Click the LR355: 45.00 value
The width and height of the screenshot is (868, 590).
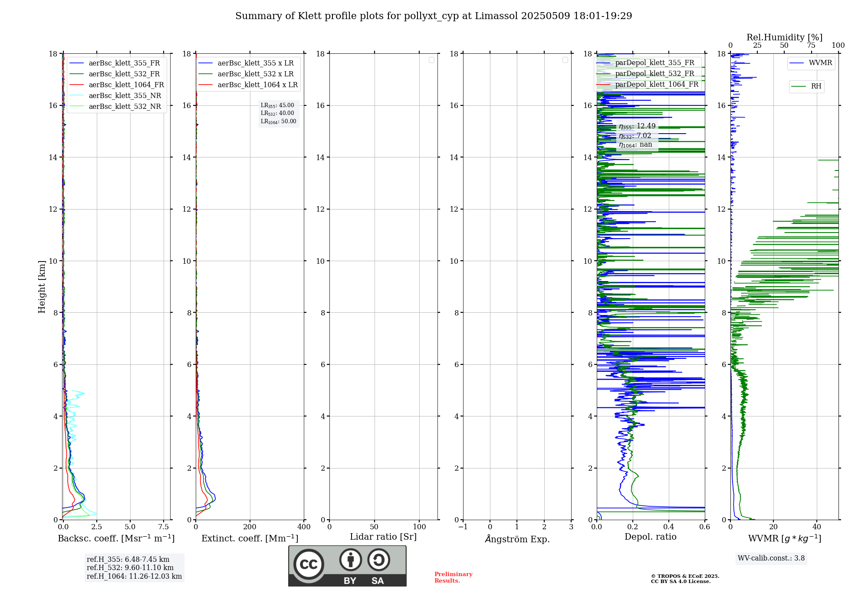(x=277, y=105)
